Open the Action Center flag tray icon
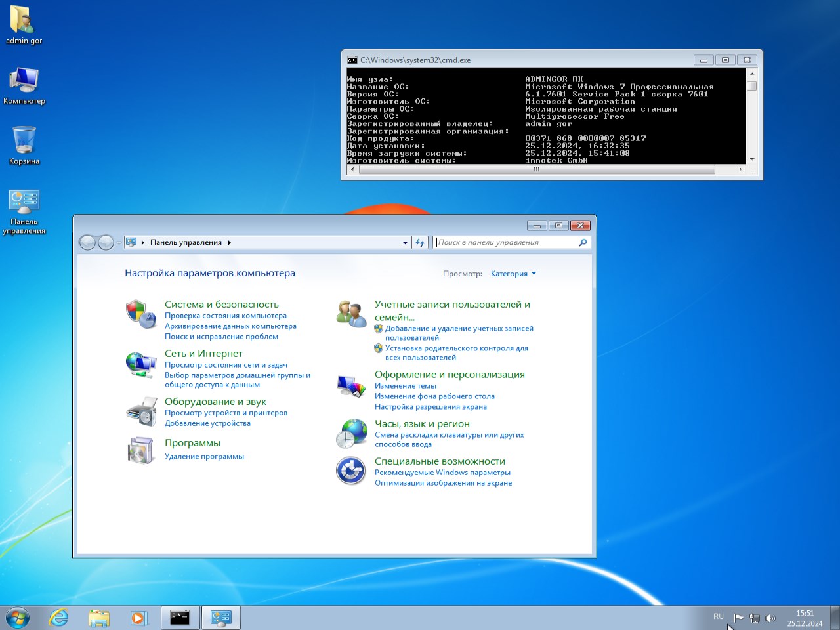 coord(738,618)
